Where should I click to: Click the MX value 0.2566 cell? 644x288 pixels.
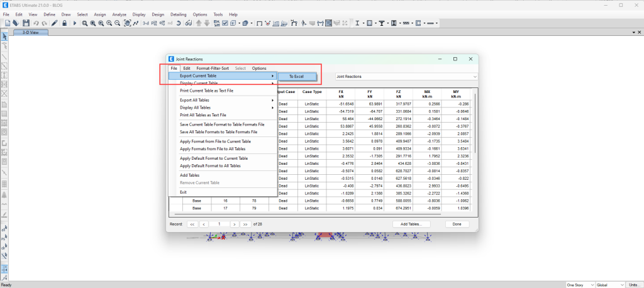pos(427,104)
